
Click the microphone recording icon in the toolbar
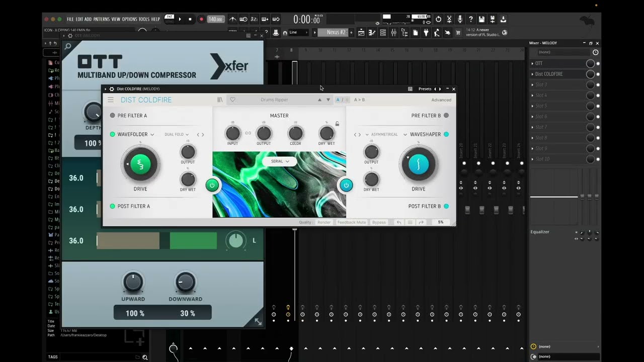[460, 19]
